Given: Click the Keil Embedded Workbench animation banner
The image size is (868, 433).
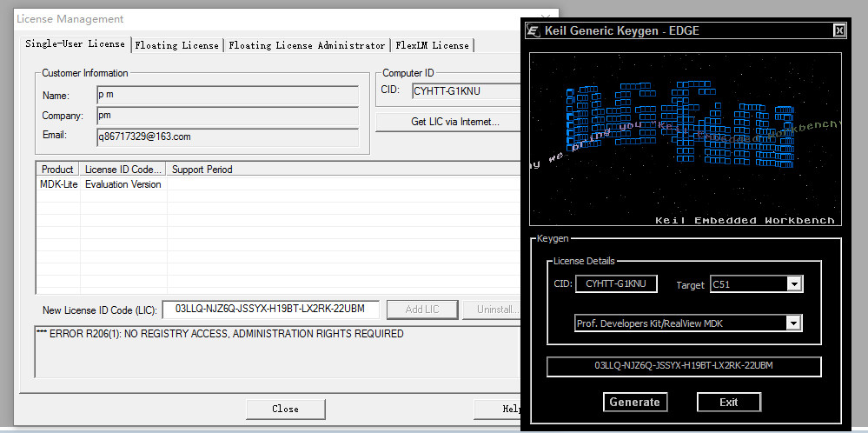Looking at the screenshot, I should (686, 139).
